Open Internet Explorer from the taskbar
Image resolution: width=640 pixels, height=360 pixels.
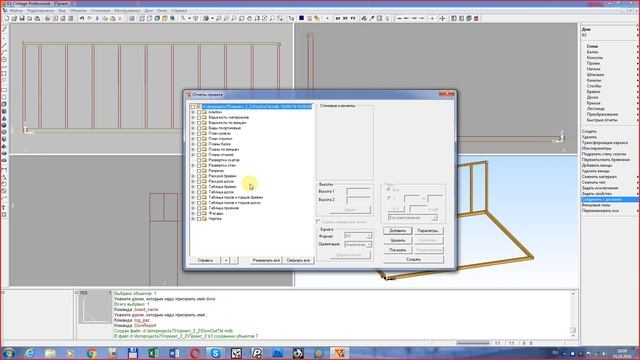pos(29,353)
